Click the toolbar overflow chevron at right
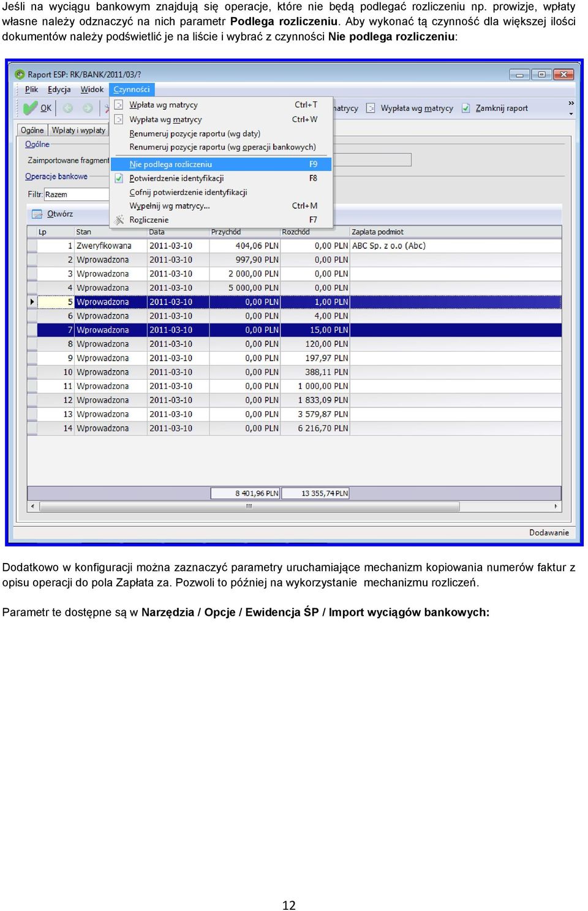 point(571,104)
